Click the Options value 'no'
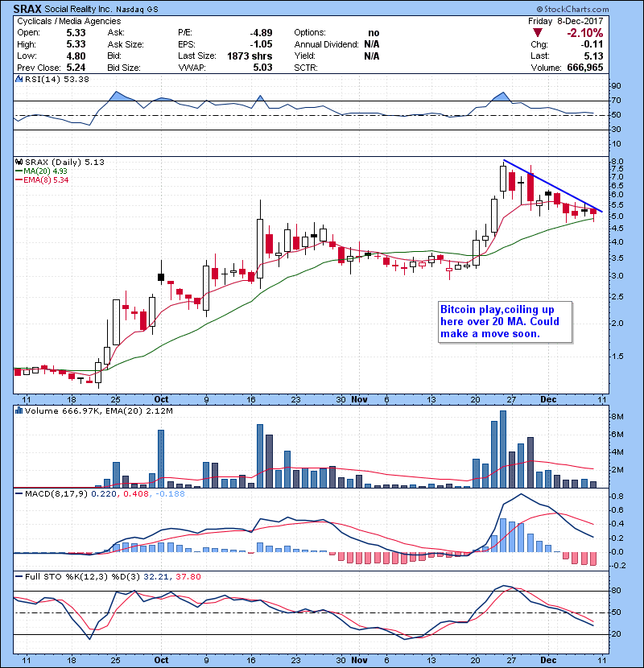 tap(374, 33)
